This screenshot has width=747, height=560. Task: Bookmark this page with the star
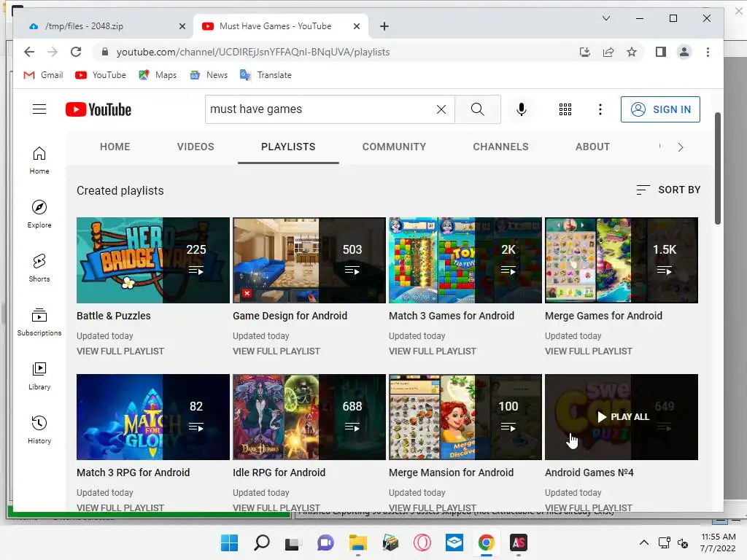click(632, 52)
